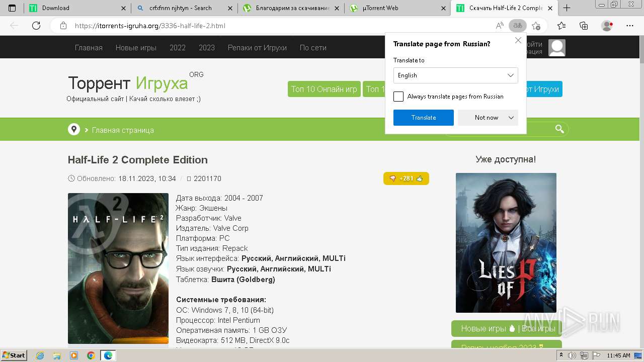
Task: Click the Start button
Action: 14,355
